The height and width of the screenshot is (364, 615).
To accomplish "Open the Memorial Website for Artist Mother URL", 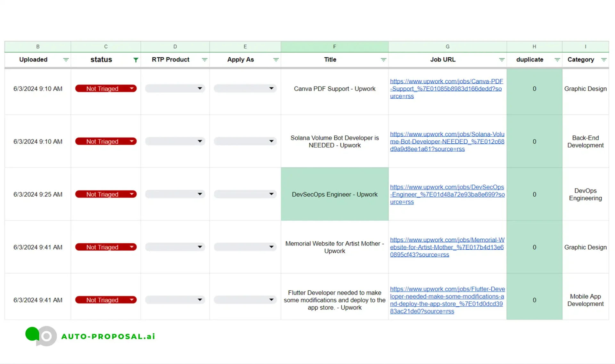I will pyautogui.click(x=447, y=247).
